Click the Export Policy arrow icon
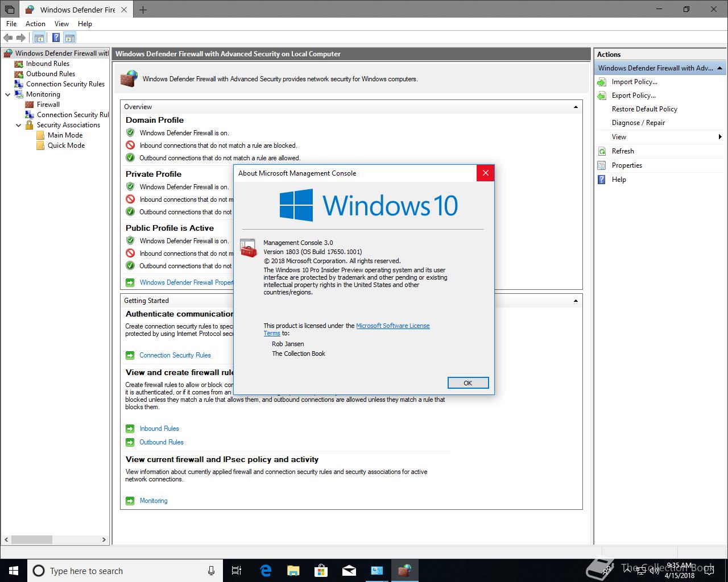 pos(602,95)
